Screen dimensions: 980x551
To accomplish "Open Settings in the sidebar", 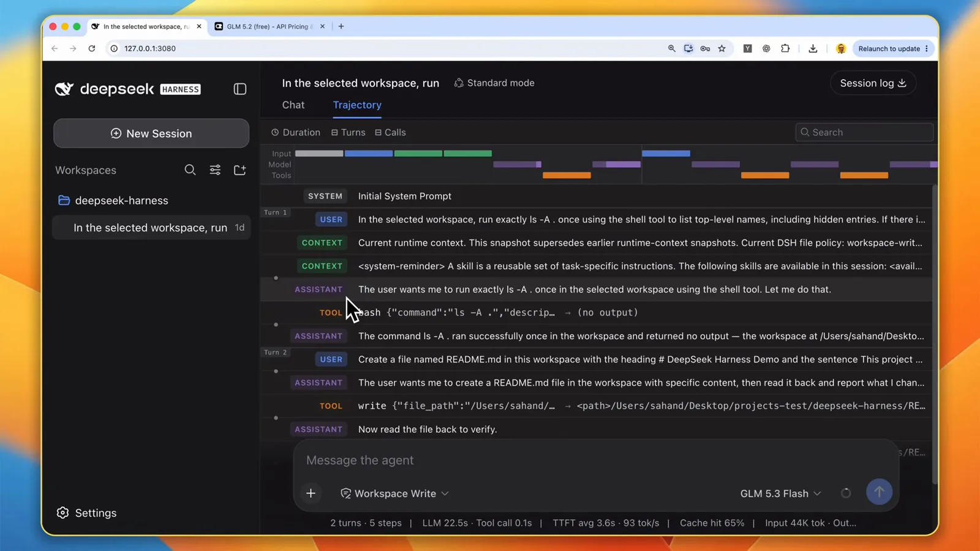I will coord(86,513).
